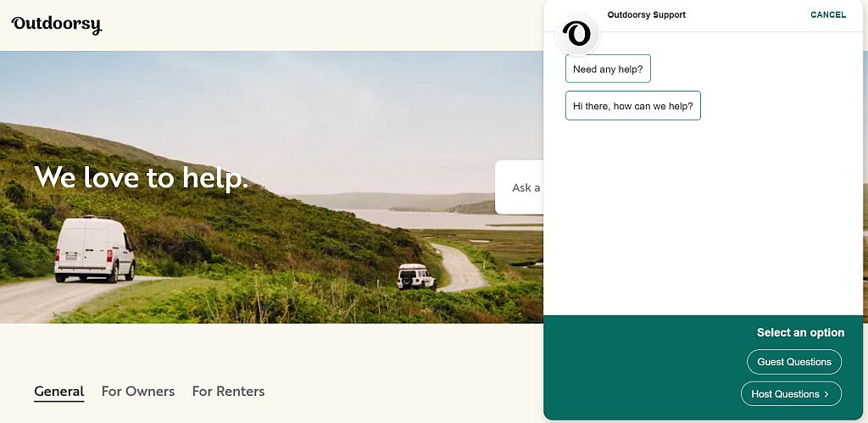
Task: Click the empty white chat conversation area
Action: tap(703, 216)
